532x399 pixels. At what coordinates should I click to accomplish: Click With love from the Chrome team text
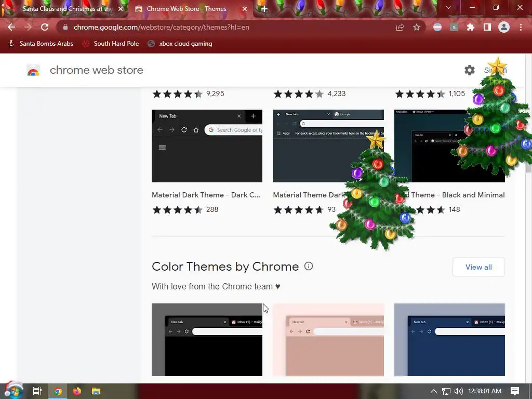pos(216,286)
